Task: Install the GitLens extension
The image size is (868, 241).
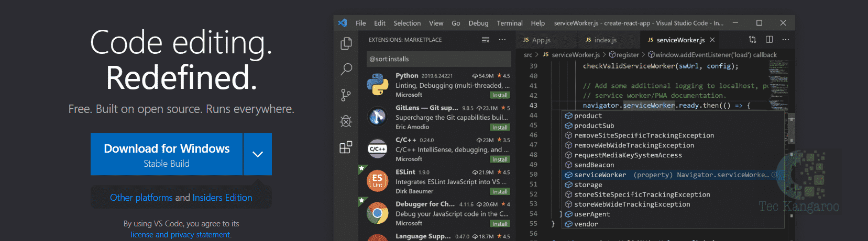Action: [500, 128]
